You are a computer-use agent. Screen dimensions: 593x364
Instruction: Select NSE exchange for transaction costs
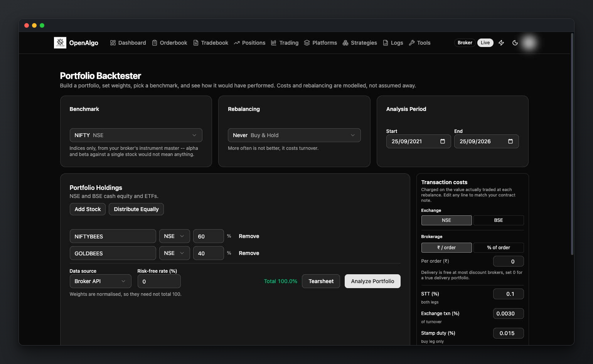click(x=446, y=220)
